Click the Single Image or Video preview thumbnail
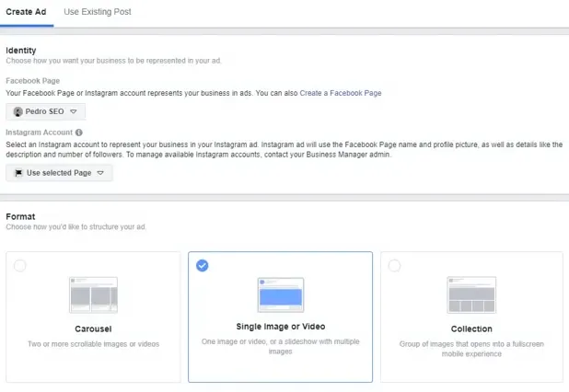Screen dimensions: 569x392 (281, 294)
